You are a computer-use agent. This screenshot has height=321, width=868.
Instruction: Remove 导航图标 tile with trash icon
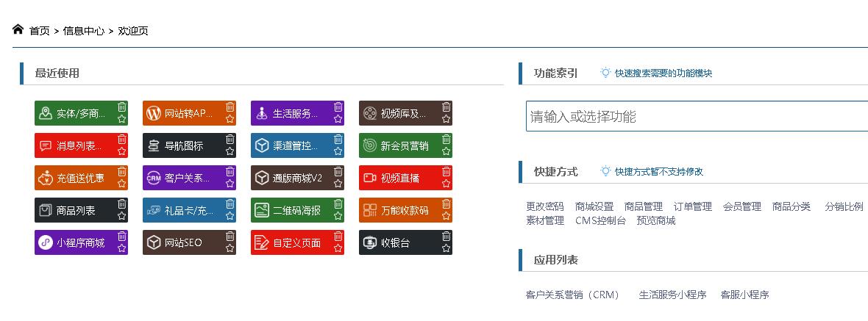pyautogui.click(x=230, y=139)
